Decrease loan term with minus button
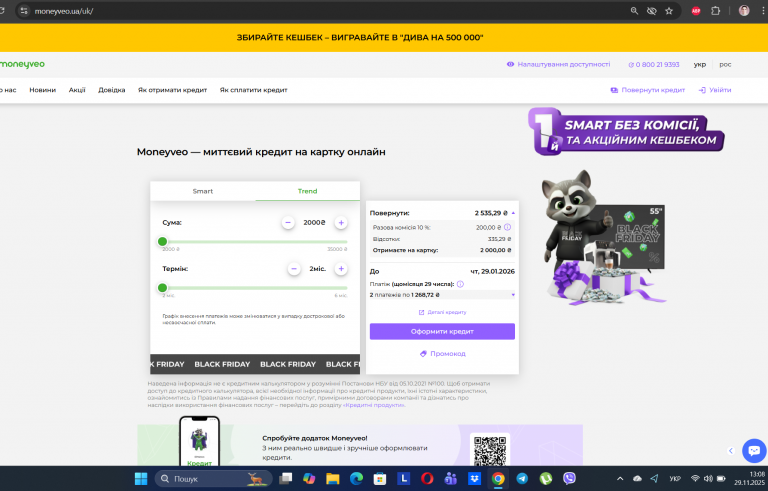The image size is (768, 491). (294, 269)
